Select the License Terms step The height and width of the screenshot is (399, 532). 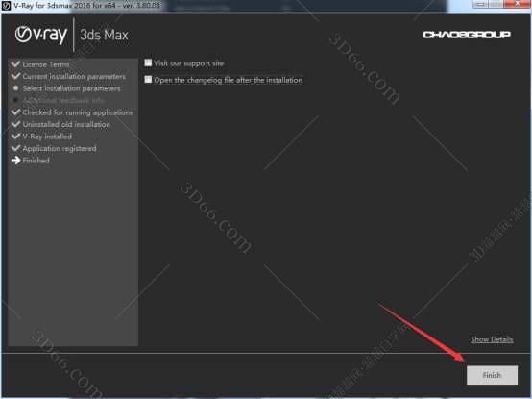click(x=46, y=64)
